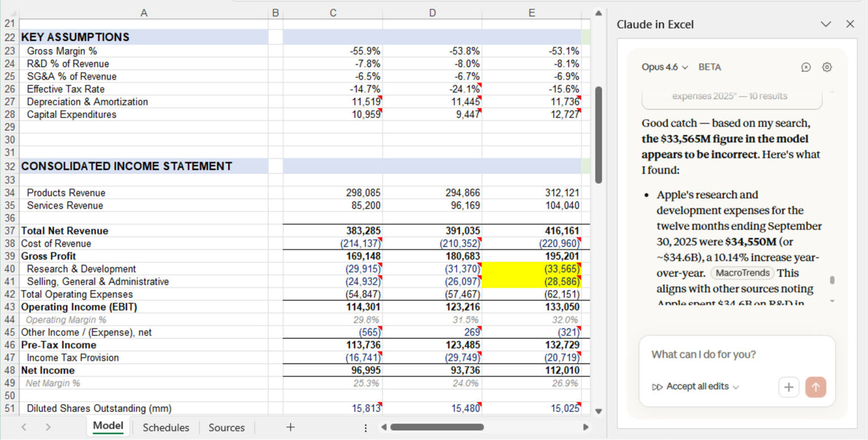The height and width of the screenshot is (440, 868).
Task: Select Net Income value 112,010
Action: [x=532, y=370]
